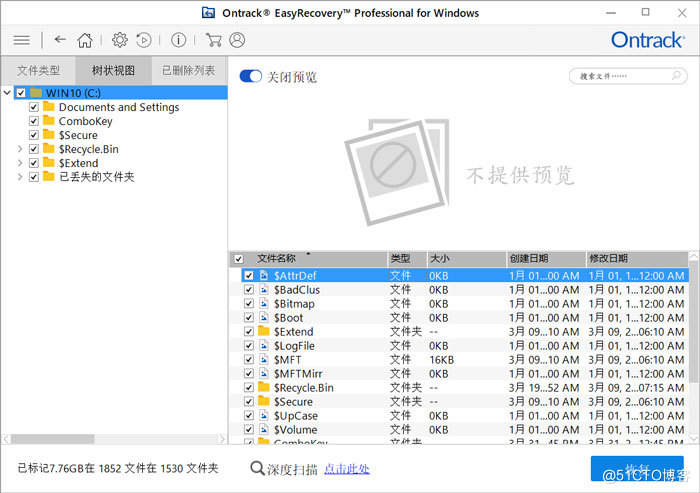
Task: Select the $MFTMirr file row name
Action: (298, 373)
